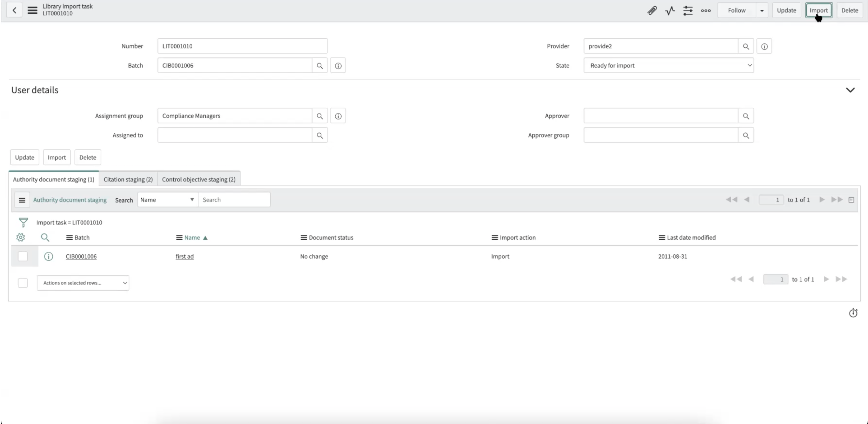This screenshot has height=424, width=868.
Task: Open the attachments paperclip icon
Action: pos(652,11)
